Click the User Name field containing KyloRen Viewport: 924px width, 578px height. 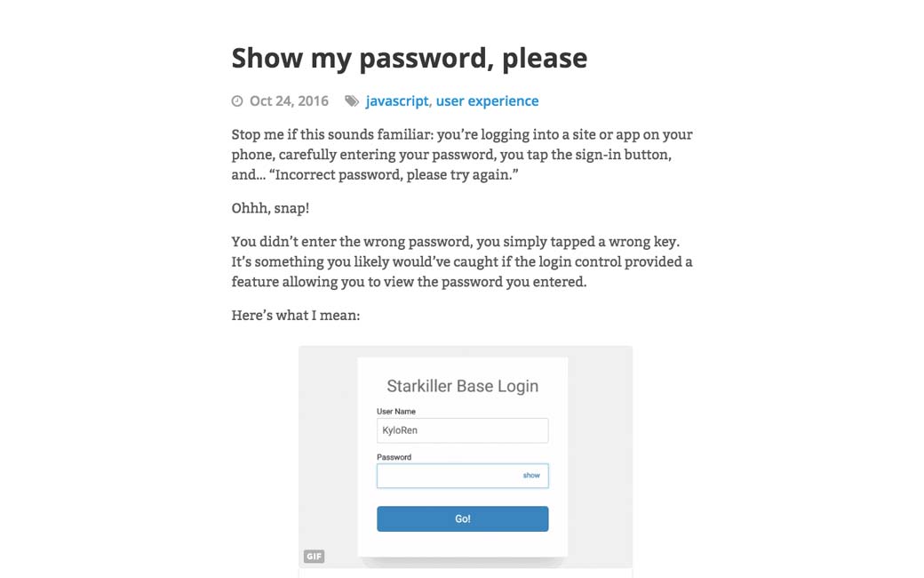(x=462, y=430)
